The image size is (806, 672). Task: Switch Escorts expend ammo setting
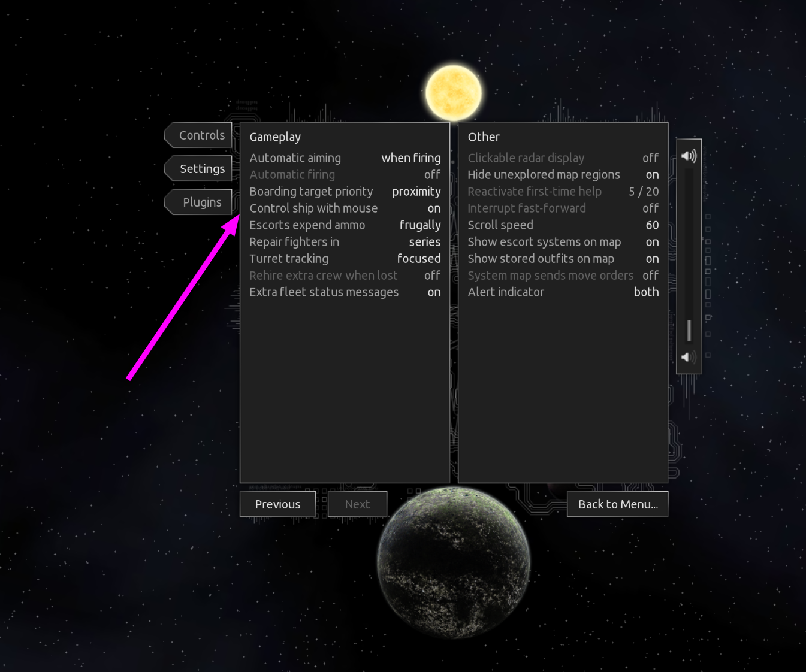pyautogui.click(x=345, y=225)
